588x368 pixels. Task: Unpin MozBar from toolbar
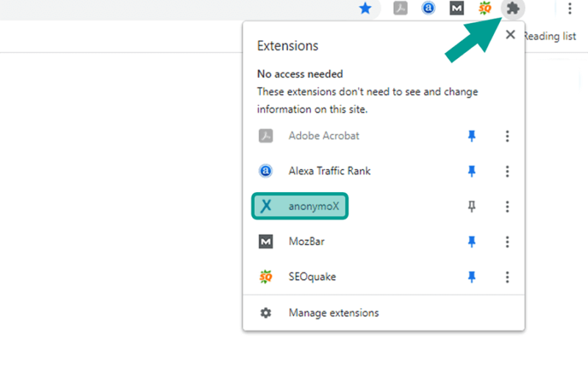click(x=472, y=241)
